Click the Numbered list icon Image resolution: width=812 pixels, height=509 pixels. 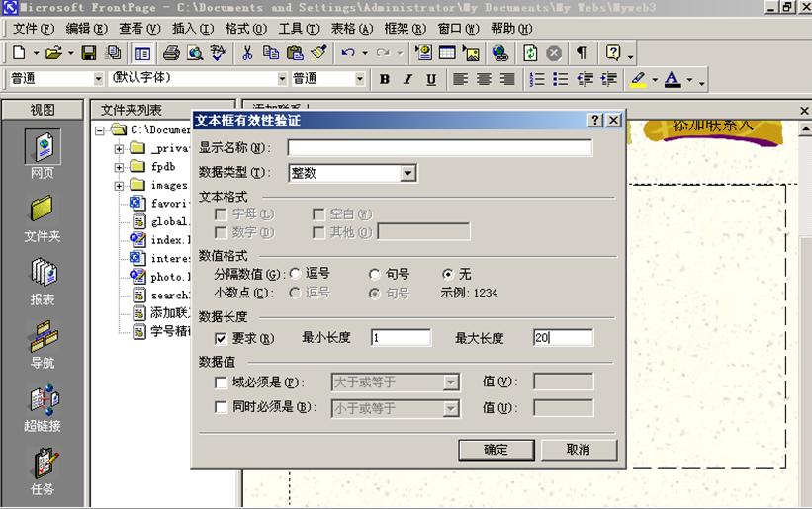[x=537, y=79]
